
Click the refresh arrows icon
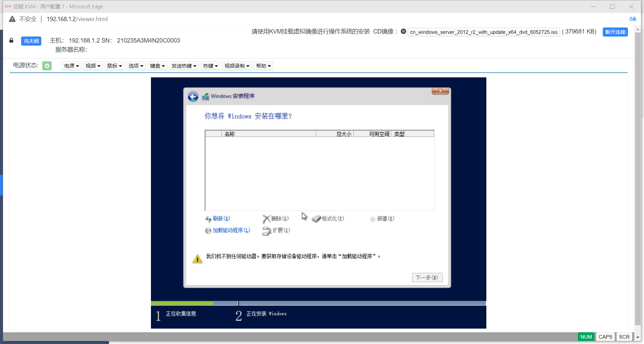click(208, 219)
